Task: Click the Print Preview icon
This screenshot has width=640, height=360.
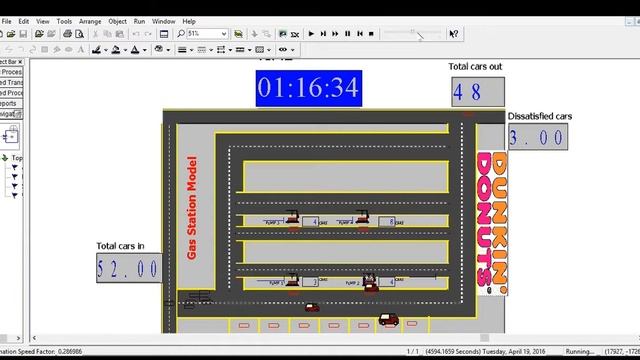Action: tap(80, 34)
